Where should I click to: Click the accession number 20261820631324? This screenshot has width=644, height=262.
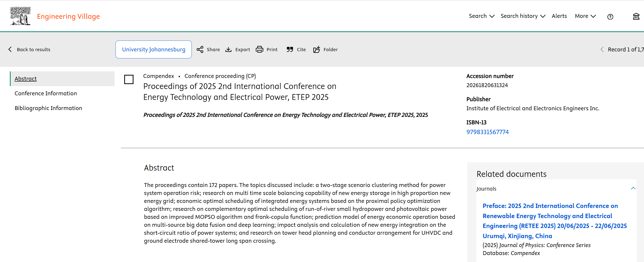coord(487,85)
